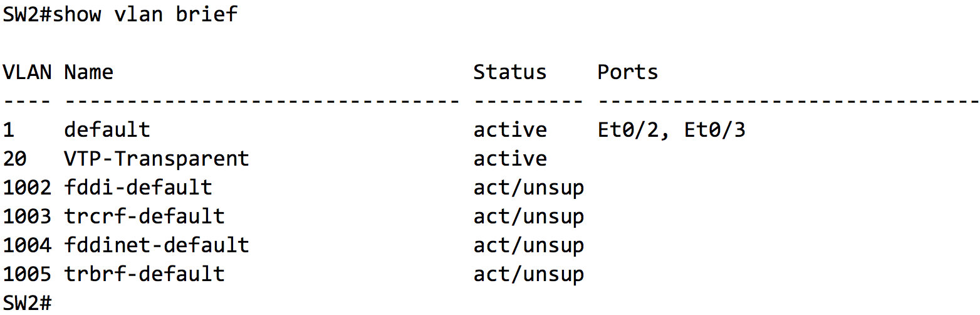Screen dimensions: 980x315
Task: Click the "fddi-default" VLAN name
Action: click(138, 188)
